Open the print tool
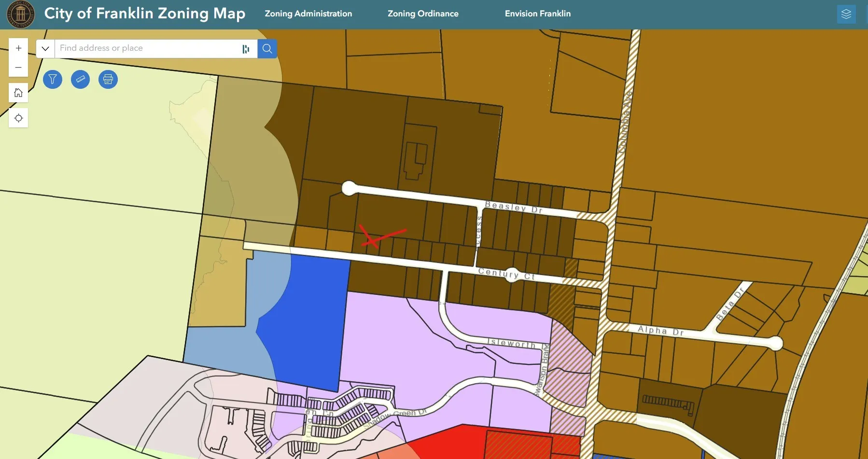 click(108, 79)
